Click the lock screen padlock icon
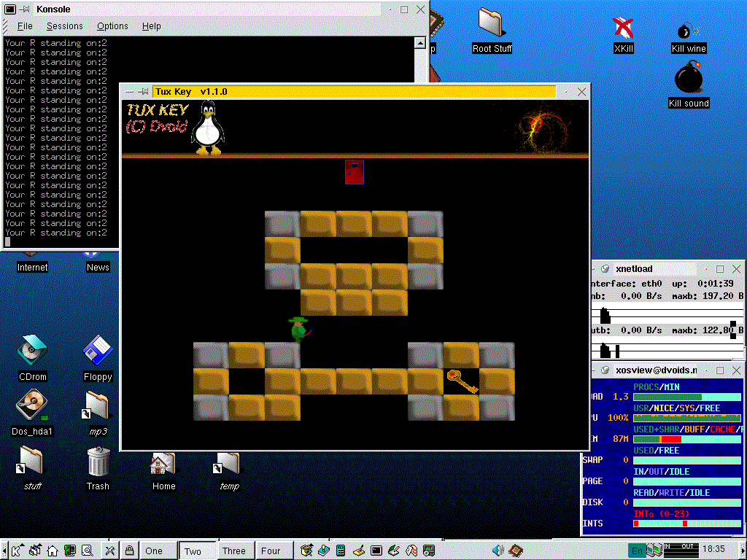Screen dimensions: 747x560 click(x=129, y=551)
